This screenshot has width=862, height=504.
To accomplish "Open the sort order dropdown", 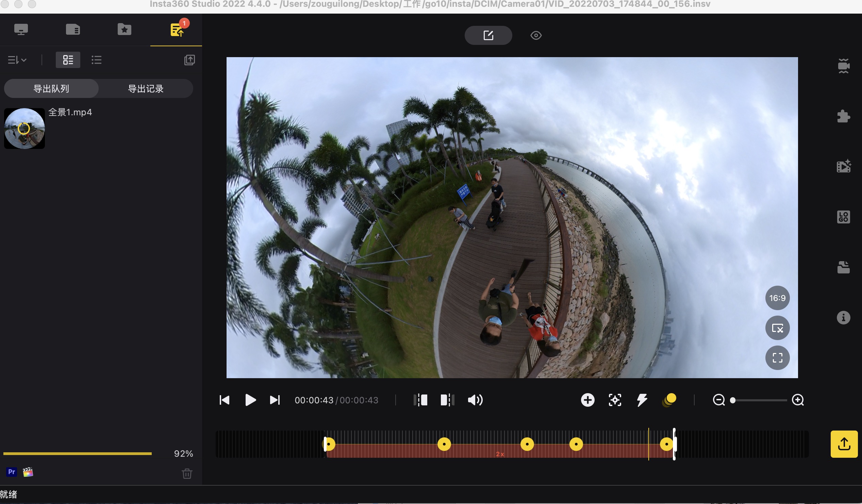I will click(16, 60).
